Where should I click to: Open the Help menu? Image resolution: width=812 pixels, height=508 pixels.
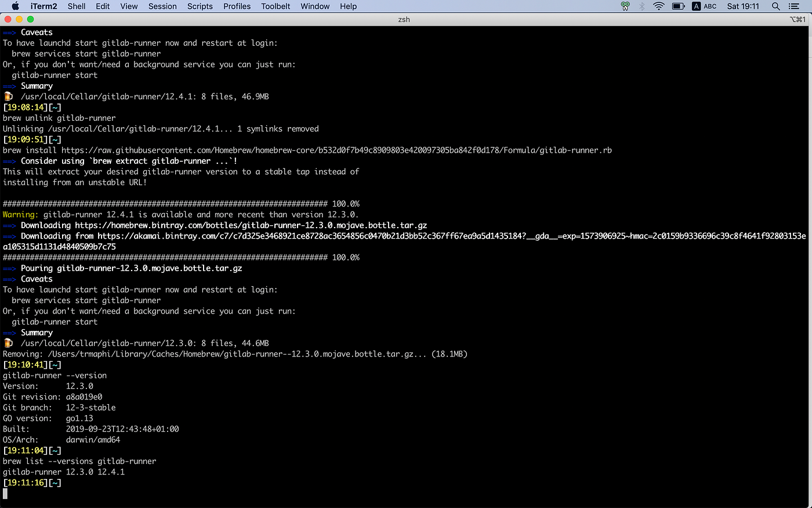(349, 6)
